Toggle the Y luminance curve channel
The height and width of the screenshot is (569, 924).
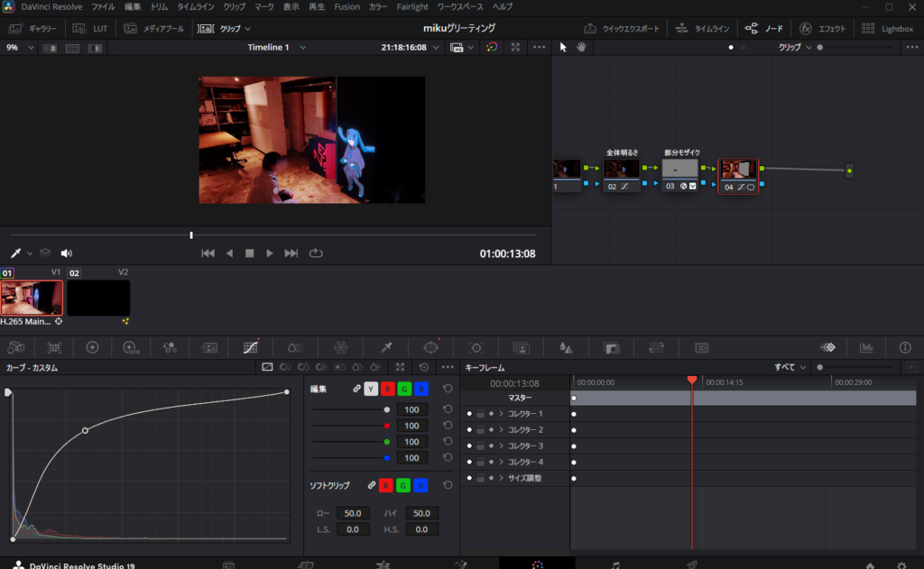pos(371,389)
